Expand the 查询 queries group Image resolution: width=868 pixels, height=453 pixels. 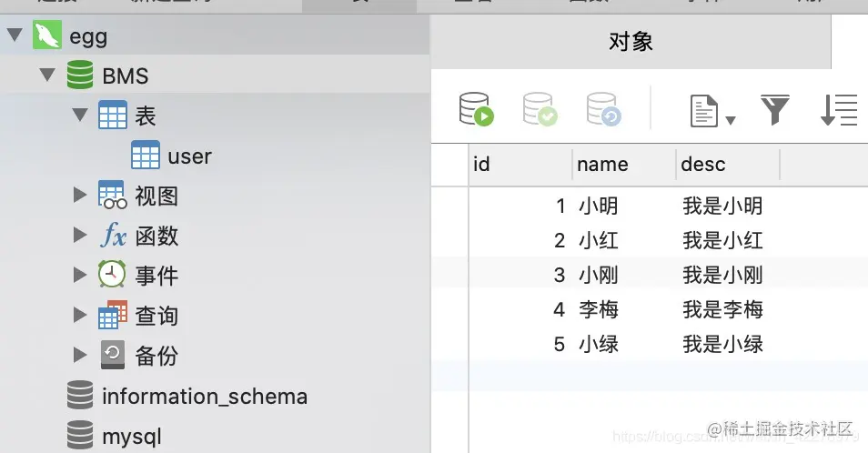coord(80,315)
